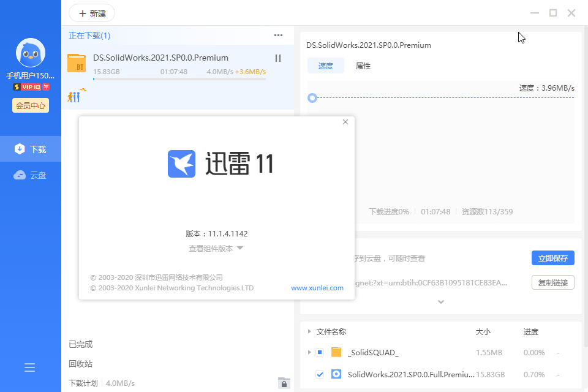Expand the magnet link details chevron
This screenshot has height=392, width=588.
[x=440, y=301]
